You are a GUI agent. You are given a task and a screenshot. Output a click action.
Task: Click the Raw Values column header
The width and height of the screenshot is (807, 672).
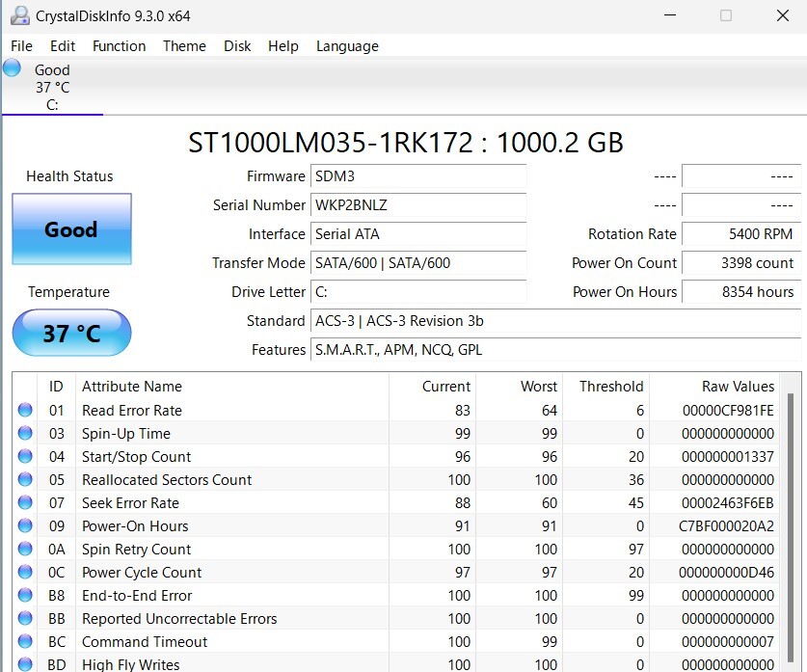pos(738,386)
